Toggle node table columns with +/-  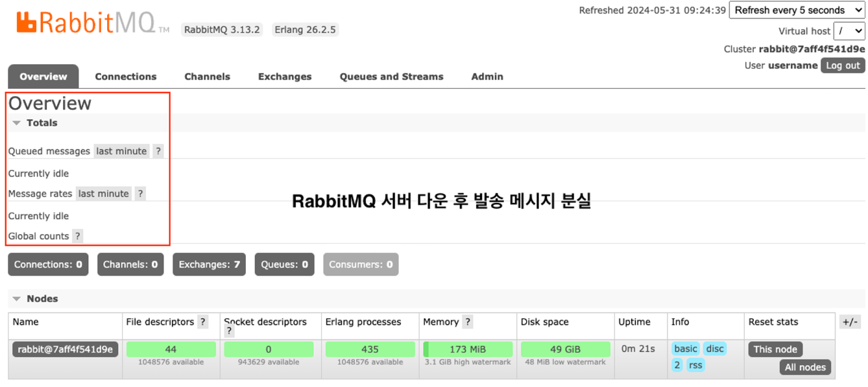pyautogui.click(x=849, y=322)
